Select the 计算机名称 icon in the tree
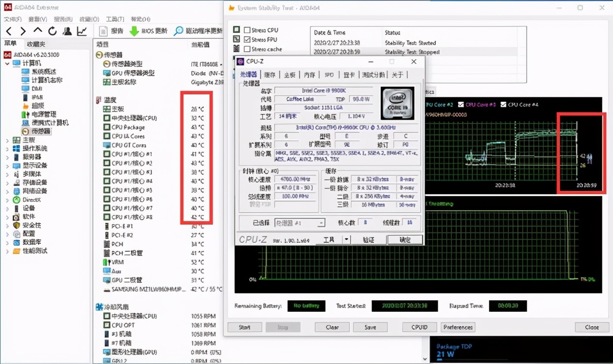Image resolution: width=613 pixels, height=364 pixels. click(25, 80)
